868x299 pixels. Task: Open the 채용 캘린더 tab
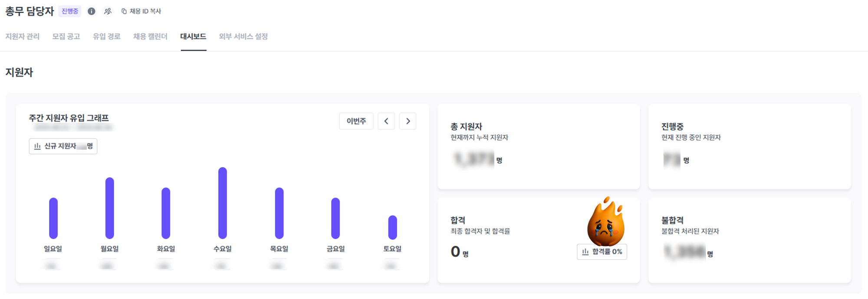tap(150, 36)
